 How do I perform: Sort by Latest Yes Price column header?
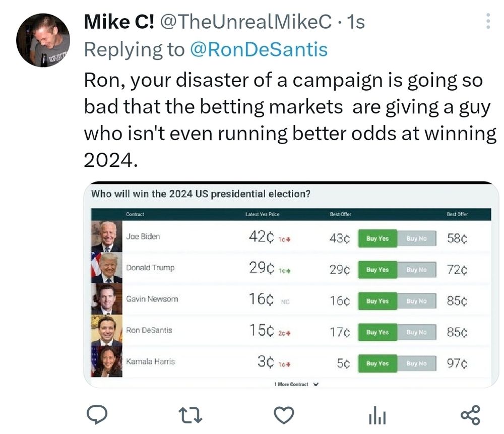coord(262,214)
